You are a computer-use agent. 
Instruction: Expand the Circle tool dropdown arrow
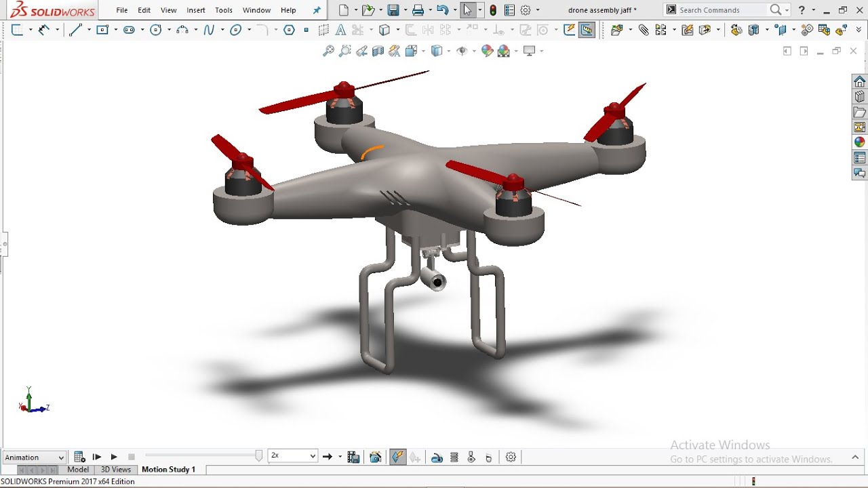pyautogui.click(x=168, y=30)
